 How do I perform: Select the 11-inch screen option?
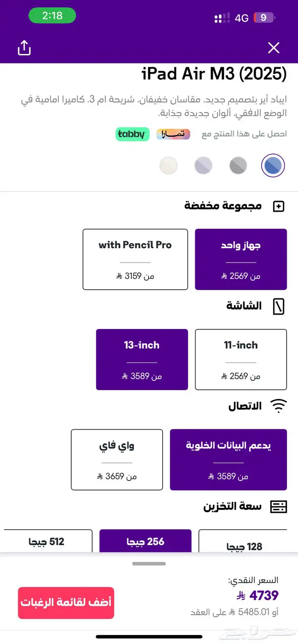pos(241,359)
